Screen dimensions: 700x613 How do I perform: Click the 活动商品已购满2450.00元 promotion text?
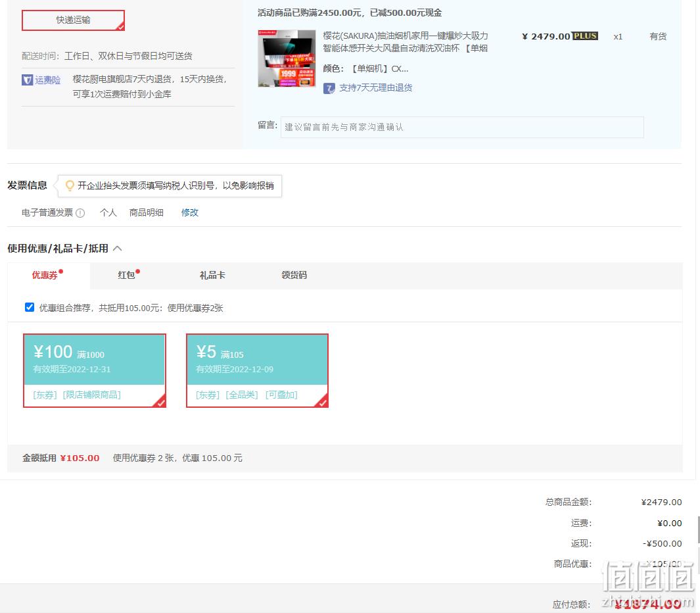pyautogui.click(x=350, y=12)
